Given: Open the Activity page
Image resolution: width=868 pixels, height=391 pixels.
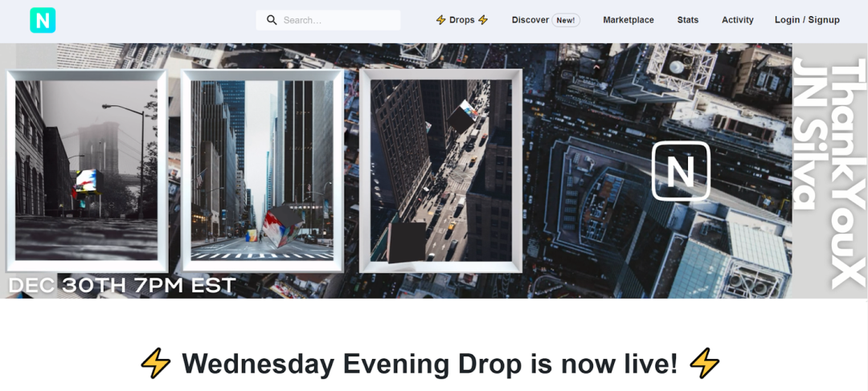Looking at the screenshot, I should pos(738,20).
